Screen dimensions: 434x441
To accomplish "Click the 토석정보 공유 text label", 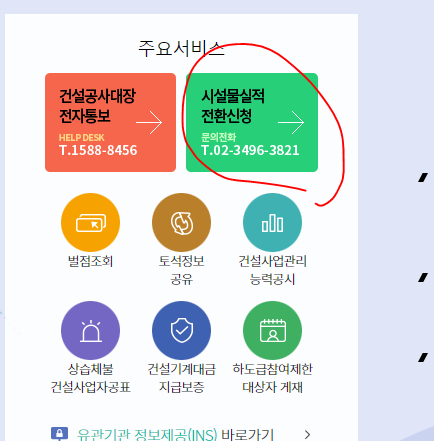I will point(181,270).
